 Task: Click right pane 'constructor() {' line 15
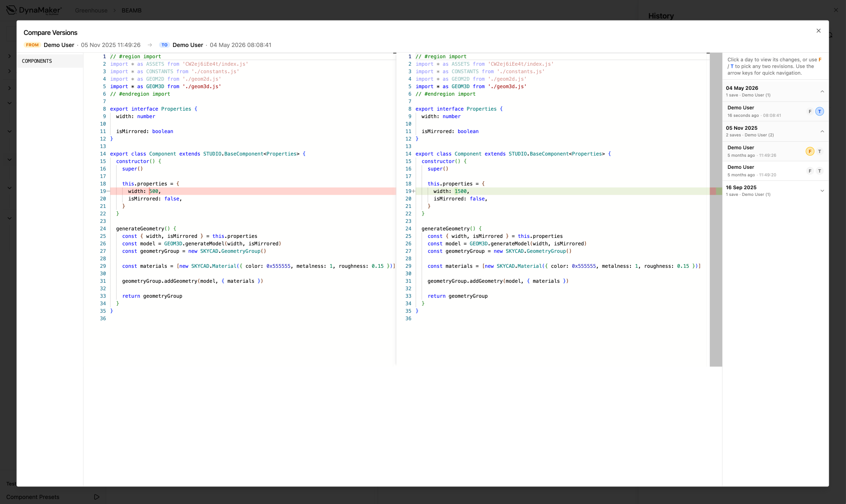444,161
